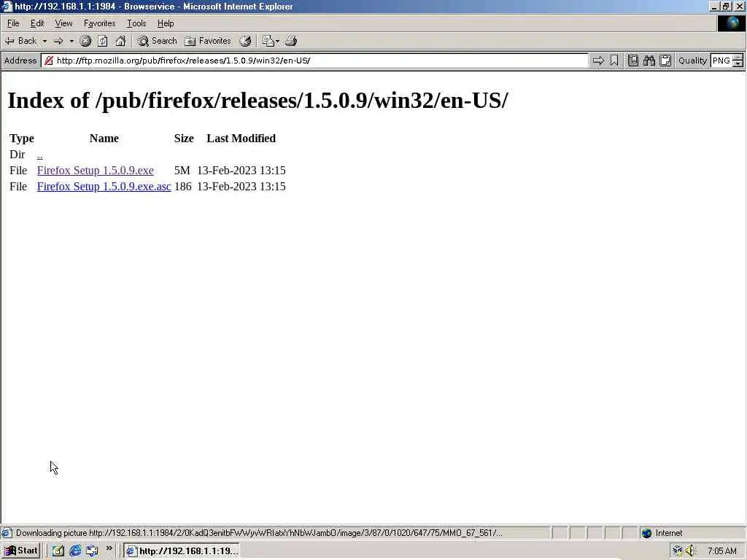747x560 pixels.
Task: Click the first quick launch icon beside Start
Action: (x=58, y=551)
